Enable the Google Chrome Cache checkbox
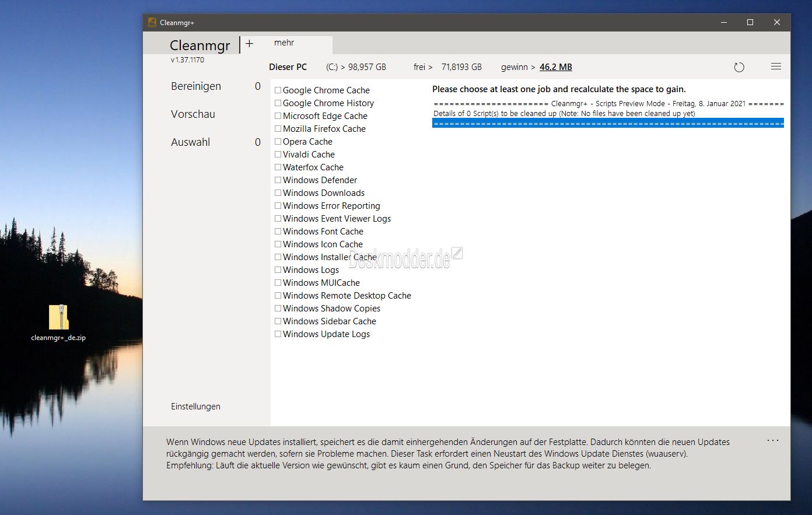Image resolution: width=812 pixels, height=515 pixels. tap(278, 90)
